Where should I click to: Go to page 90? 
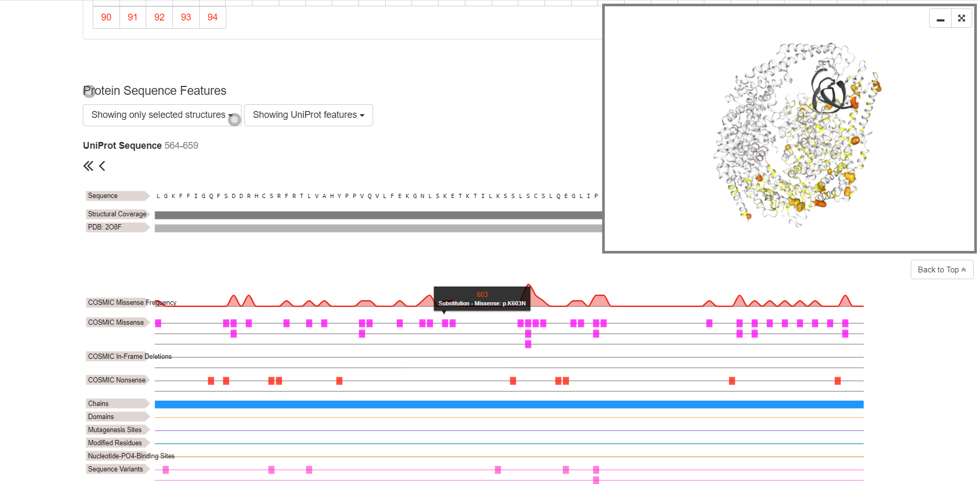pos(106,17)
